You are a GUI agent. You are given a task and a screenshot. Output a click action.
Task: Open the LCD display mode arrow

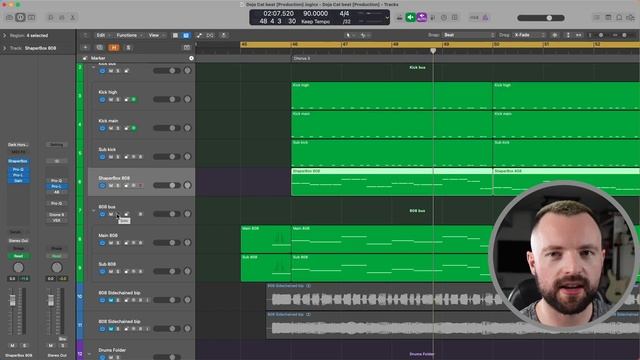click(x=387, y=18)
